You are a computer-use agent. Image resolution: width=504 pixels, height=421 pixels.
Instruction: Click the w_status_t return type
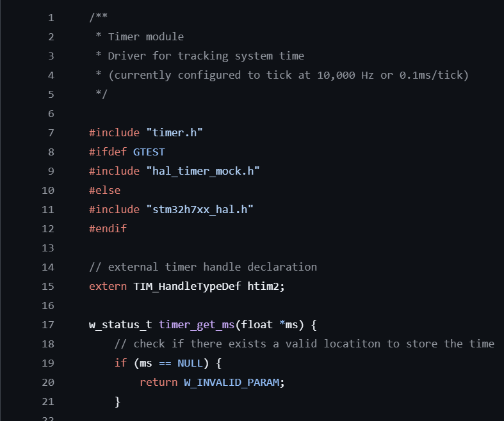(120, 324)
